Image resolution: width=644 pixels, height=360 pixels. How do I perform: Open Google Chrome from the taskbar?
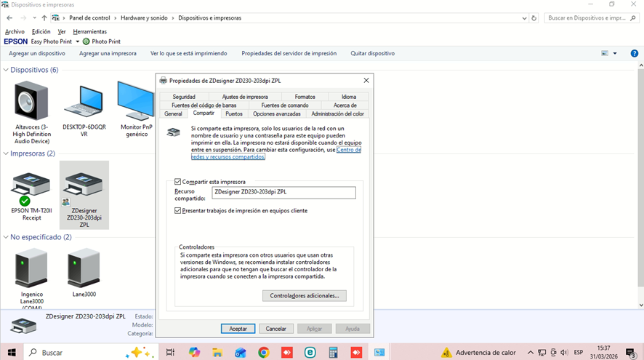[x=263, y=352]
